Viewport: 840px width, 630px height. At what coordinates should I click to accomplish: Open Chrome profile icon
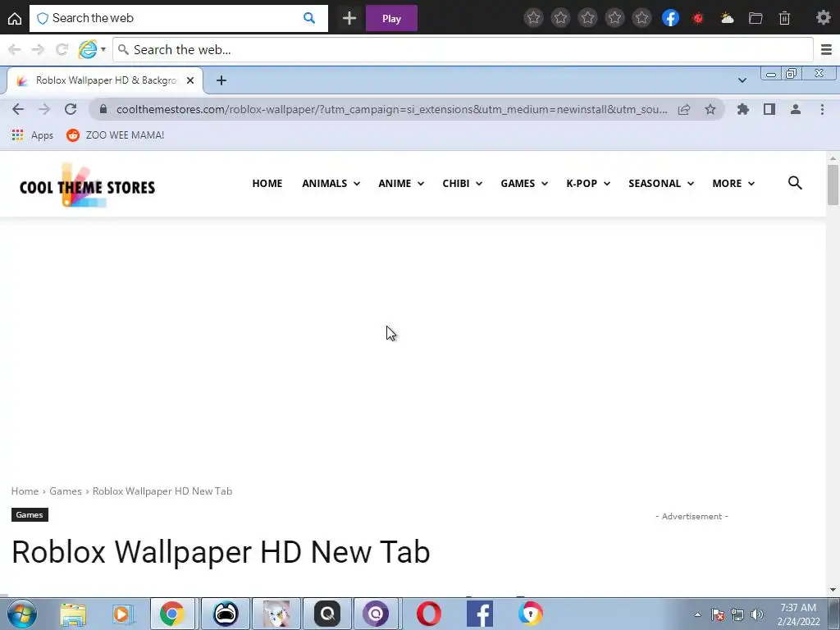(796, 109)
